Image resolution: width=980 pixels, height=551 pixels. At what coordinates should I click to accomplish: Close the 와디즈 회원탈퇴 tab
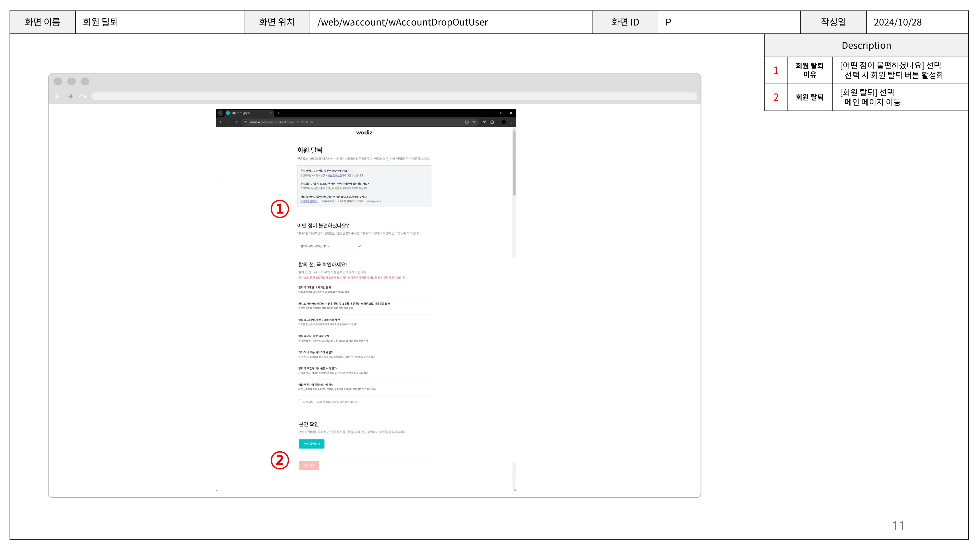pos(270,113)
